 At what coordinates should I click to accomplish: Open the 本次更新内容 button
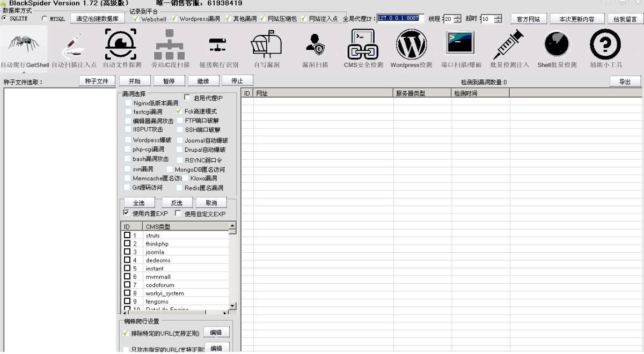pos(577,19)
